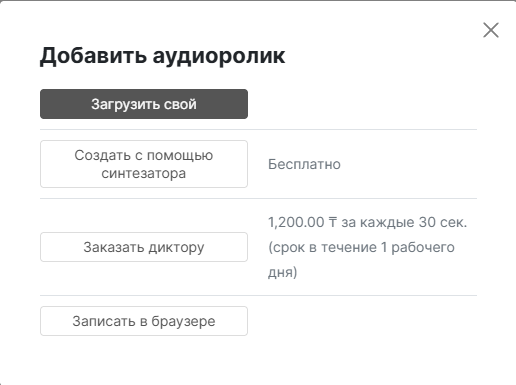Select the Заказать диктору option
Viewport: 516px width, 385px height.
pyautogui.click(x=144, y=247)
